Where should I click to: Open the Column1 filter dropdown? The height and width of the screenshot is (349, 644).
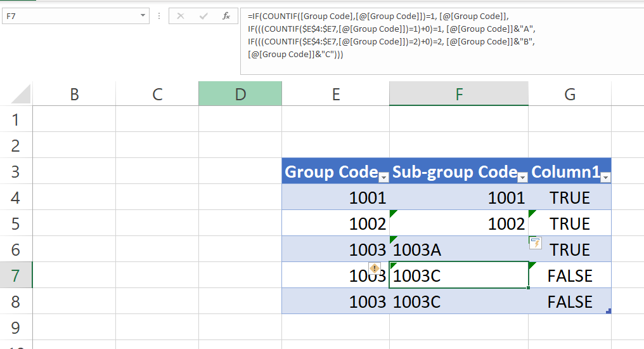click(x=605, y=177)
